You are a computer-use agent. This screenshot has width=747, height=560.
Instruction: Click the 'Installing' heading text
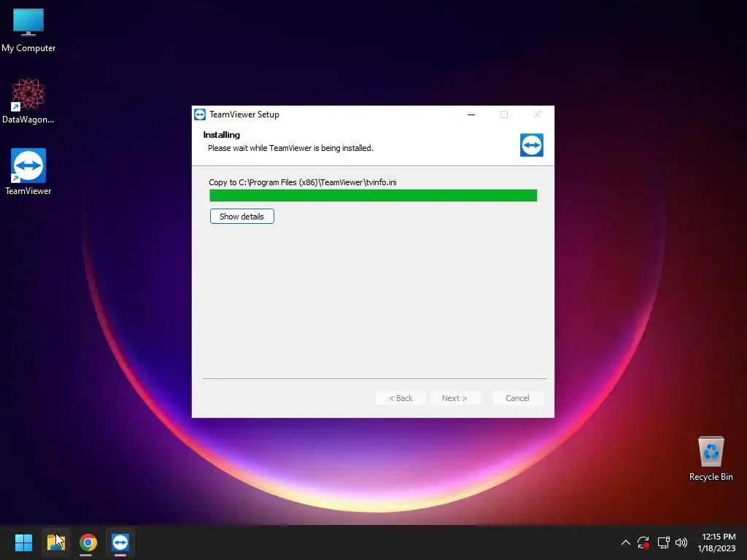coord(222,135)
